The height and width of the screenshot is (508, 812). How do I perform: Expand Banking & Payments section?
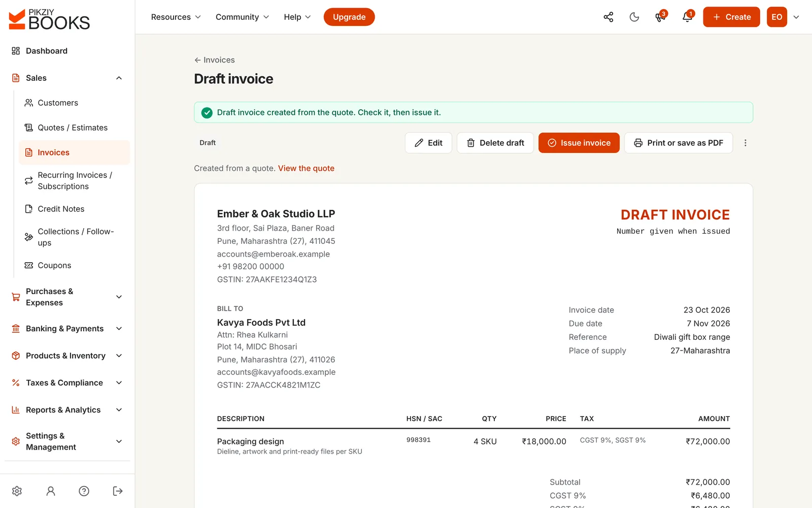pos(67,329)
